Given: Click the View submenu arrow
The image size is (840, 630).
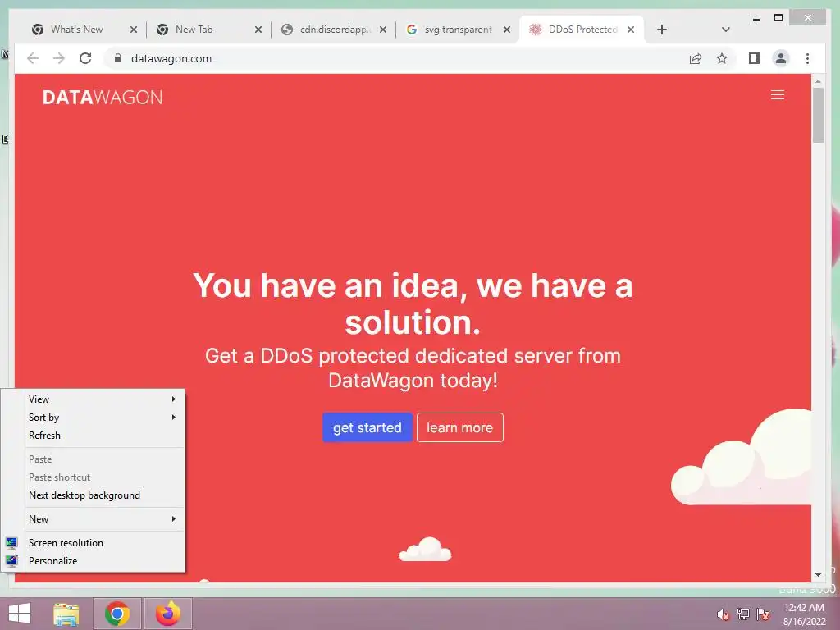Looking at the screenshot, I should coord(174,399).
